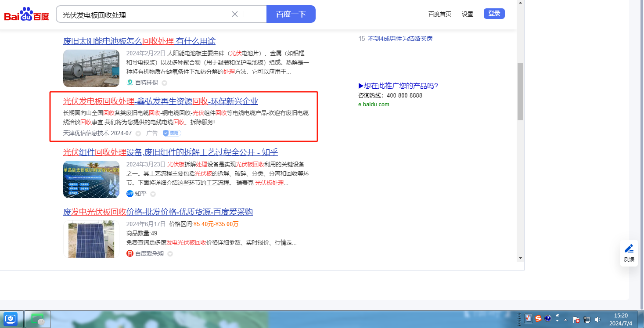Open the network connection tray icon
This screenshot has height=328, width=644.
point(587,319)
